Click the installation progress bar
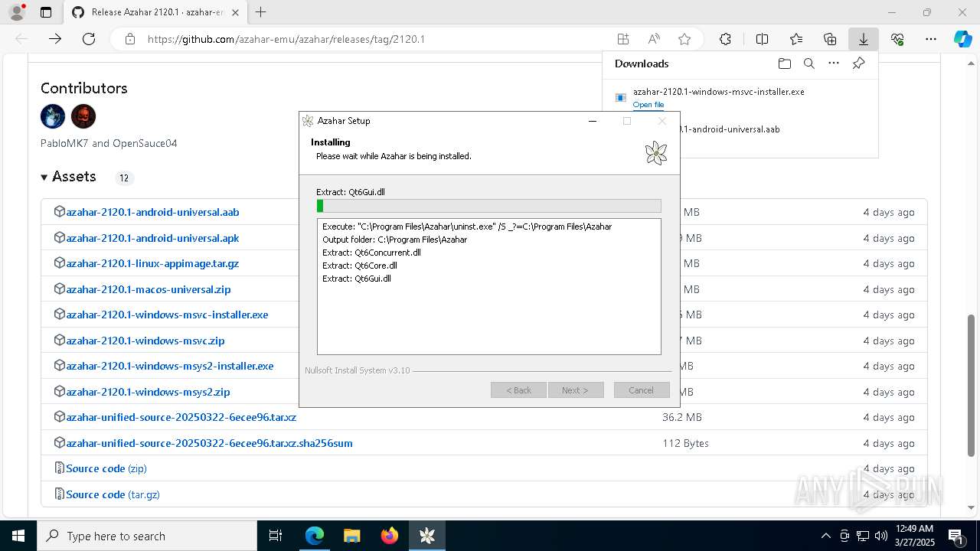 point(488,206)
